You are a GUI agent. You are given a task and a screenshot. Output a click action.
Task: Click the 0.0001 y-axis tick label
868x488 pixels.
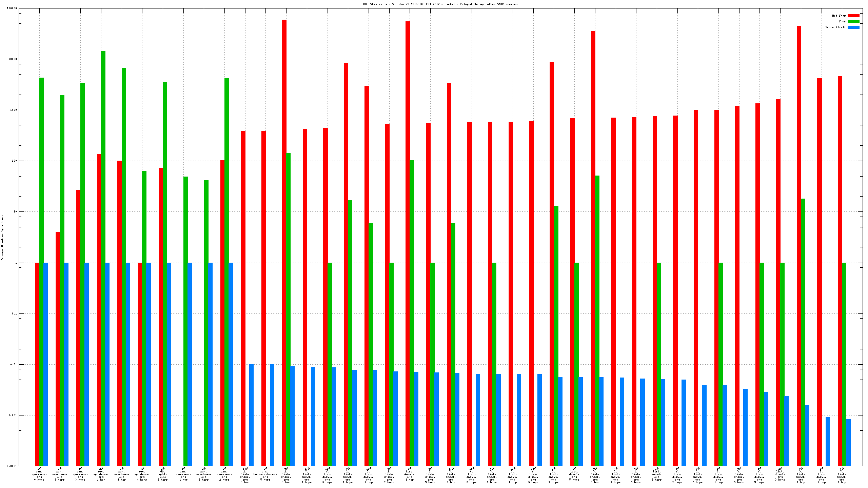(12, 466)
